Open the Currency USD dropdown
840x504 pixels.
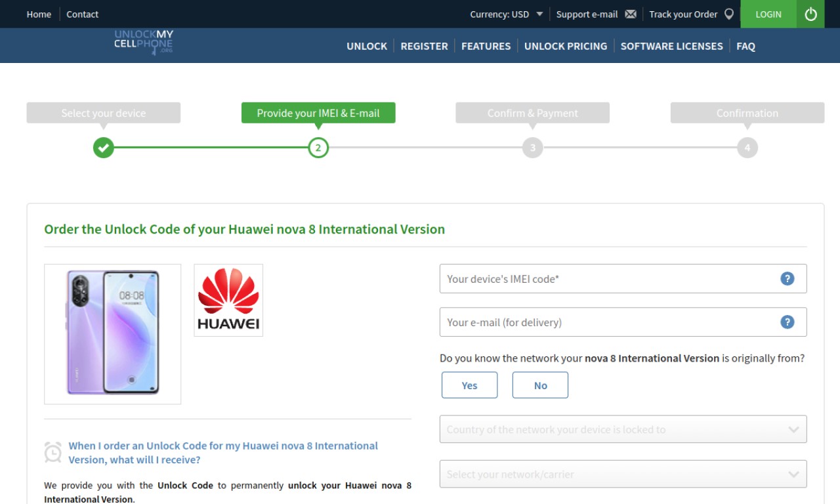pos(506,14)
